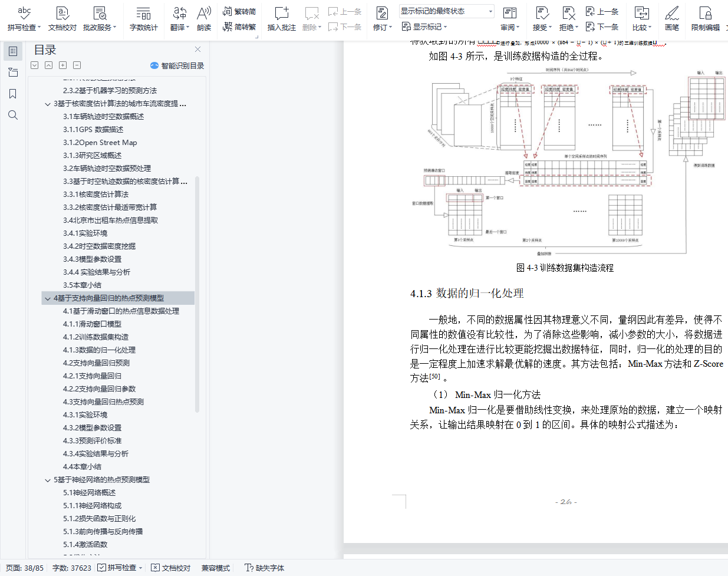728x576 pixels.
Task: Open 字数统计 word count
Action: pos(143,18)
